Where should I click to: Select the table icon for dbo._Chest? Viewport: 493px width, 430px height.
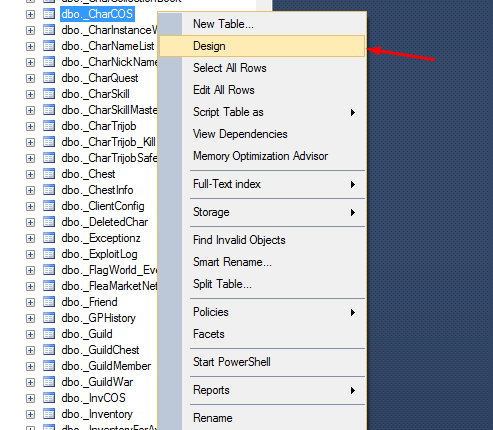[49, 174]
